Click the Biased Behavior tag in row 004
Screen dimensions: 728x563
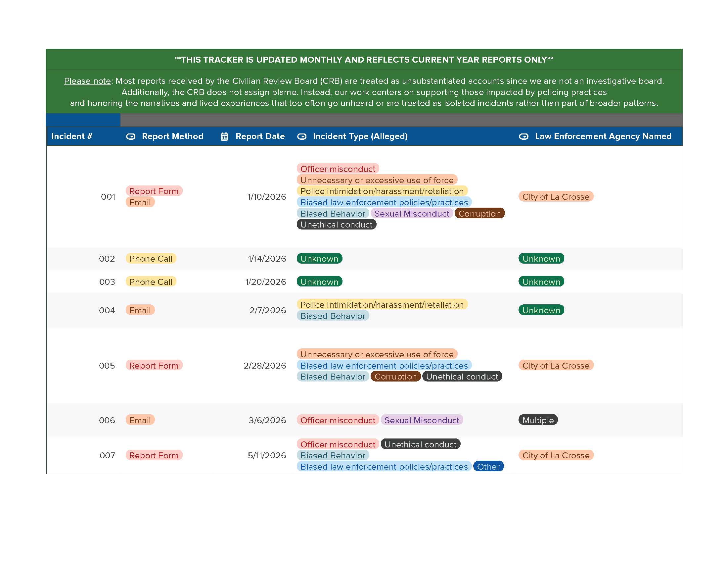pos(333,316)
